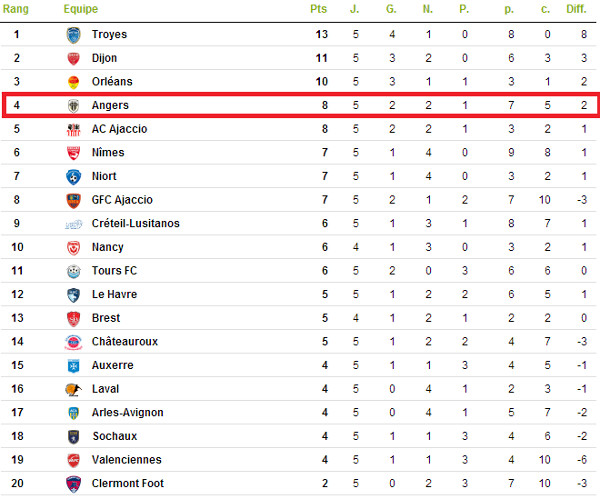600x499 pixels.
Task: Sort table by Pts column header
Action: 319,9
